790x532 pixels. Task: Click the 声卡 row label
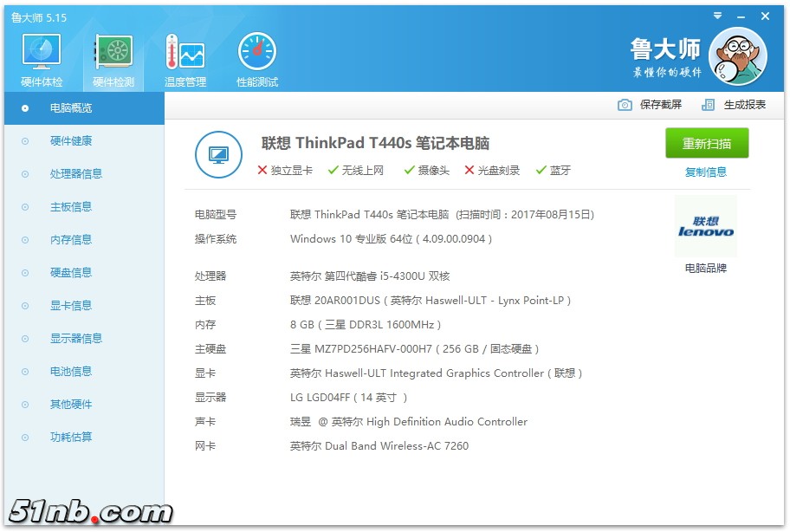tap(205, 422)
